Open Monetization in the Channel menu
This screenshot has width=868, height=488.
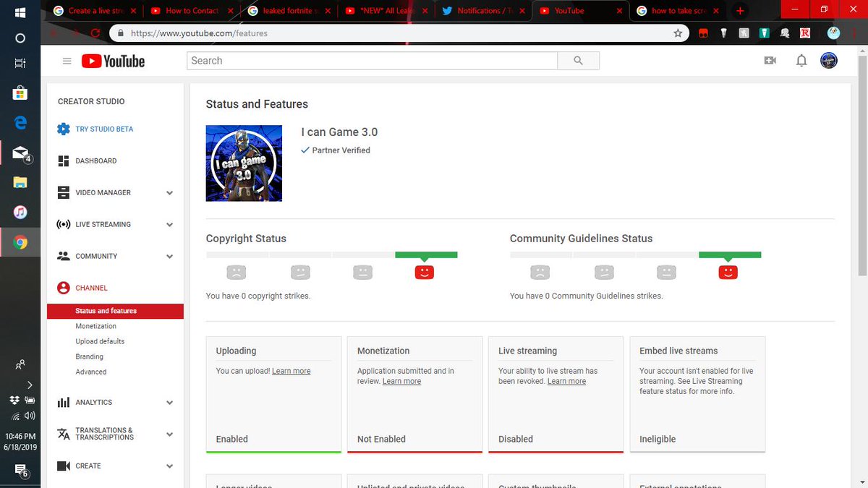click(x=96, y=326)
